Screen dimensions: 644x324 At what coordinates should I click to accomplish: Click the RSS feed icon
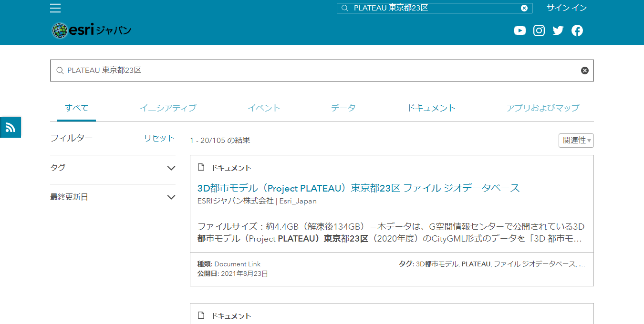click(x=10, y=127)
